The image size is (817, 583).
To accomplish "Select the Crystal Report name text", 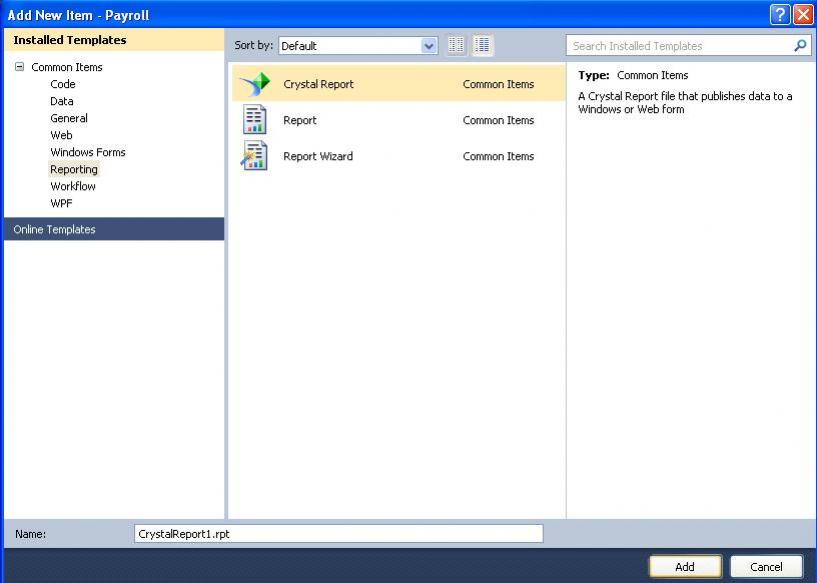I will (x=318, y=84).
